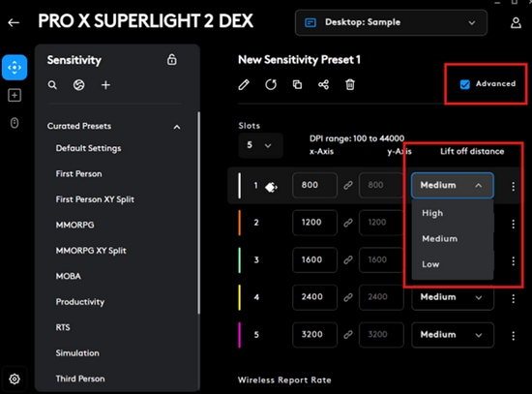Image resolution: width=532 pixels, height=394 pixels.
Task: Delete preset with trash icon
Action: tap(350, 84)
